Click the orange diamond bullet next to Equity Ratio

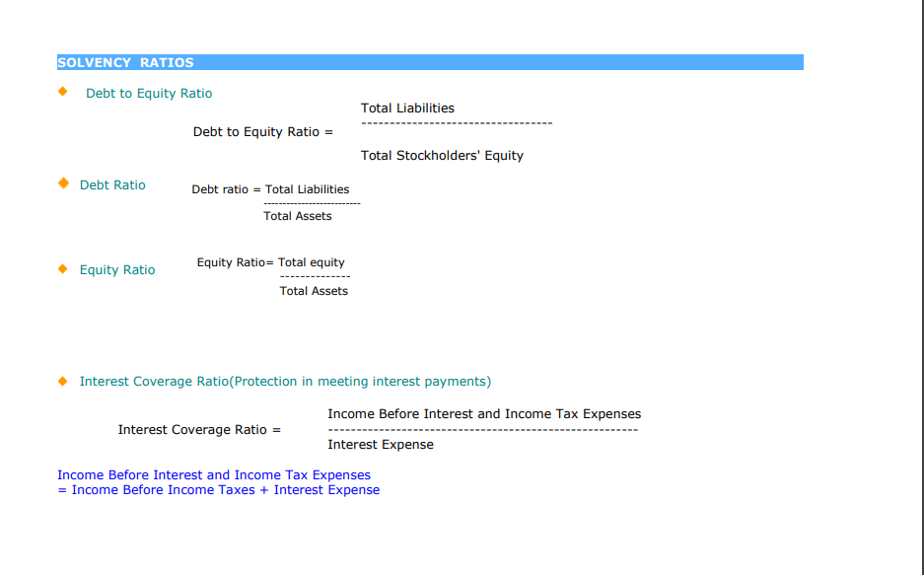point(63,268)
